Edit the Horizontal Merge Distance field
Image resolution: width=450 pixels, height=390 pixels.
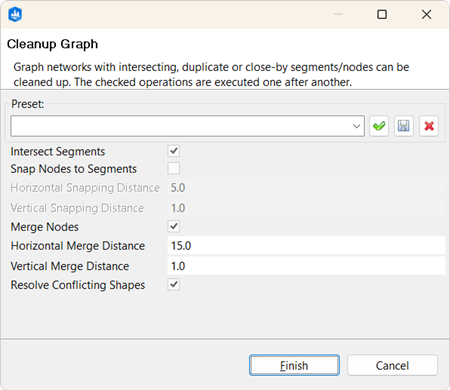coord(306,246)
